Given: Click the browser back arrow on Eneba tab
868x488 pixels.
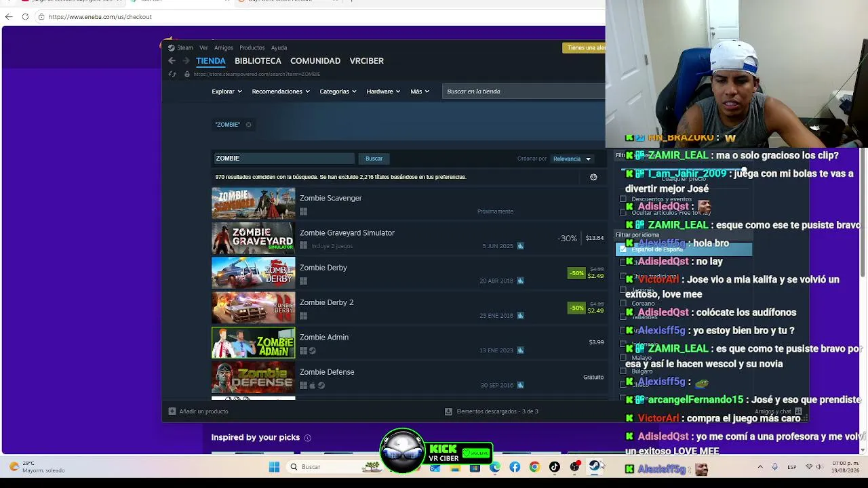Looking at the screenshot, I should (9, 17).
